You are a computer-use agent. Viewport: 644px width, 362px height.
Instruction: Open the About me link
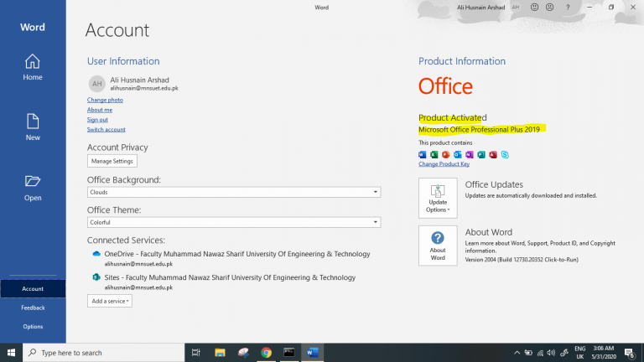100,110
